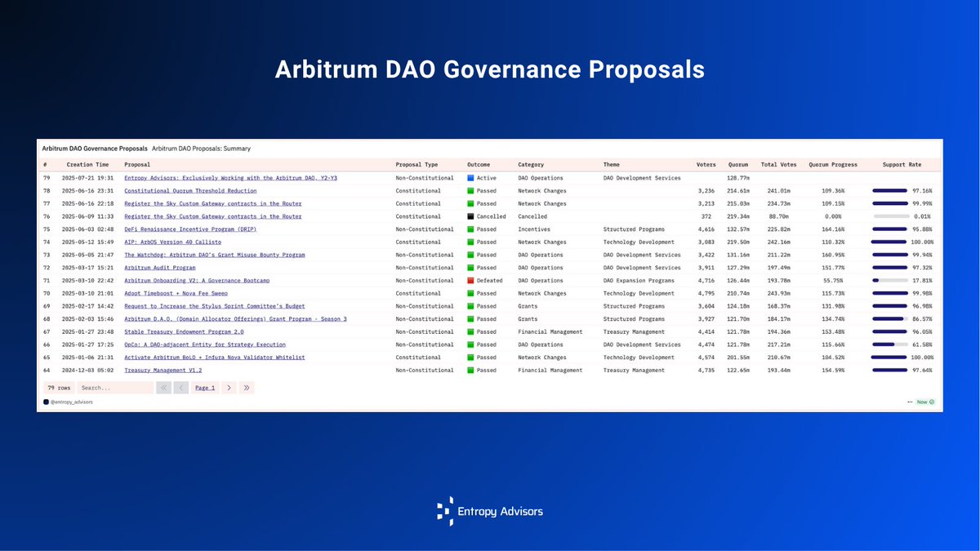The width and height of the screenshot is (980, 551).
Task: Go to the next page arrow
Action: point(229,388)
